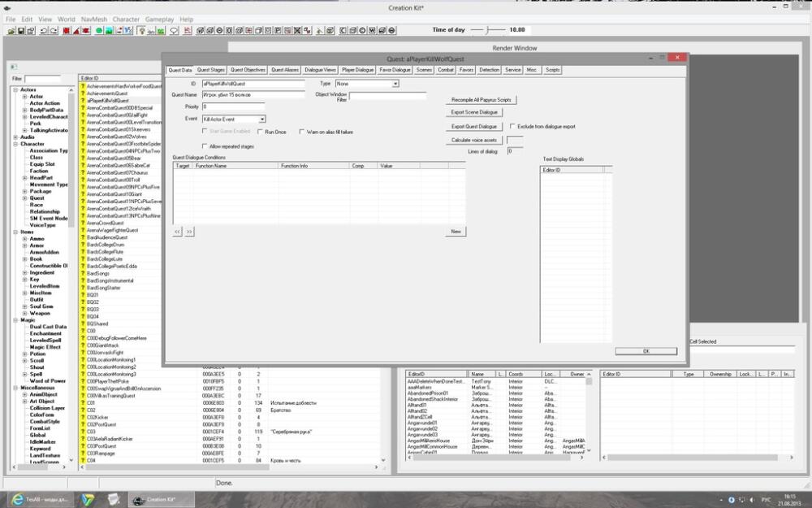Click the green sphere toolbar icon
This screenshot has height=508, width=812.
tap(99, 31)
